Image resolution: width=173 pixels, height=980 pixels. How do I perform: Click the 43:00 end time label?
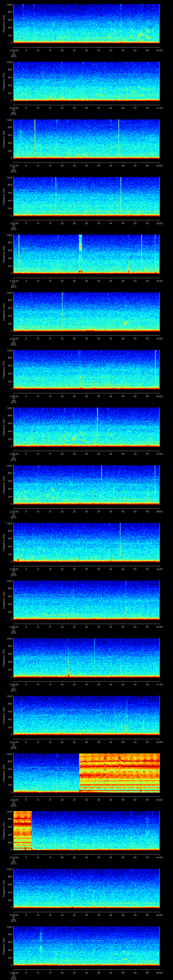pyautogui.click(x=159, y=800)
